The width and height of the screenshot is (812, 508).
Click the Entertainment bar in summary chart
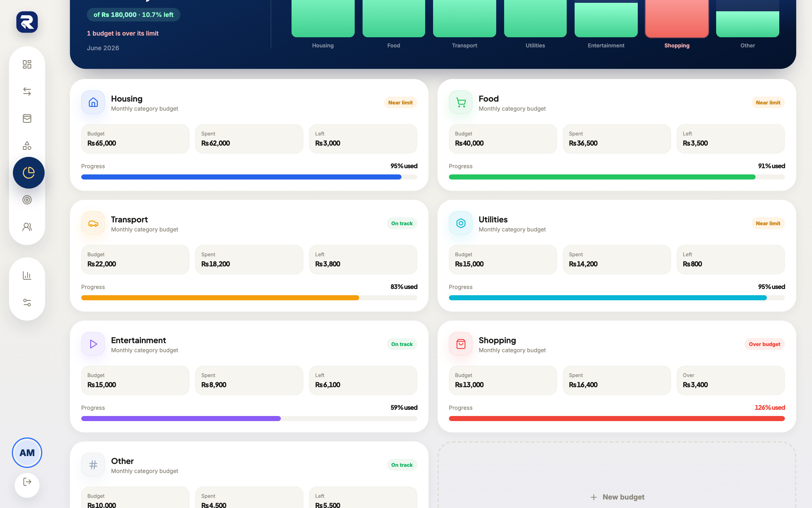[606, 20]
